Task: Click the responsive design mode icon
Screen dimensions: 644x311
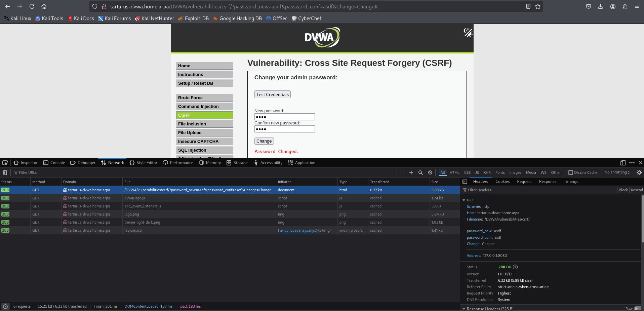Action: [623, 163]
